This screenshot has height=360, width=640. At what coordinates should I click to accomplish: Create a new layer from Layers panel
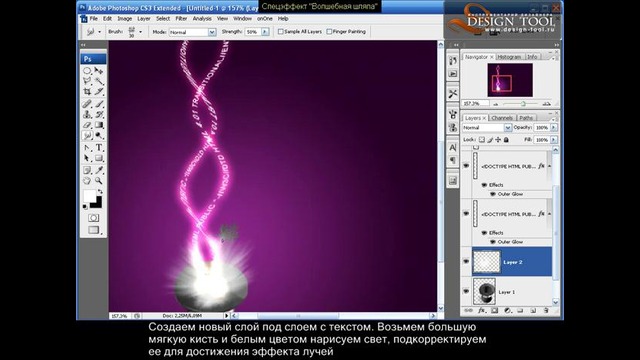tap(533, 311)
